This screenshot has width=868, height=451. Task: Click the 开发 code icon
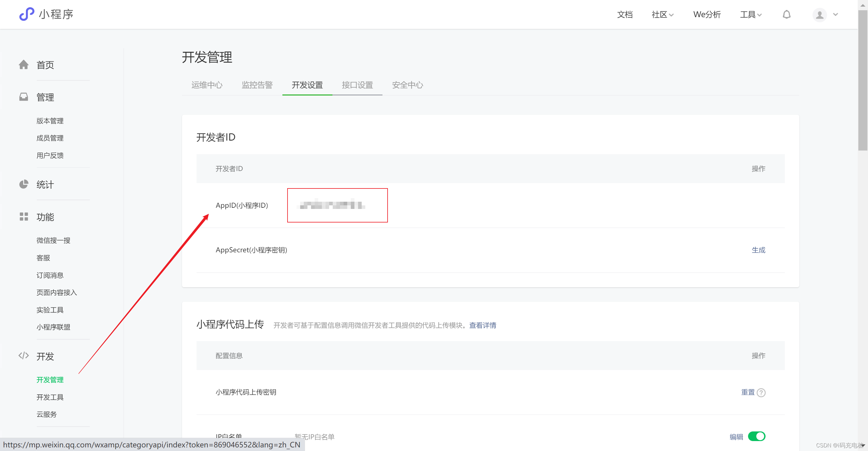coord(24,356)
